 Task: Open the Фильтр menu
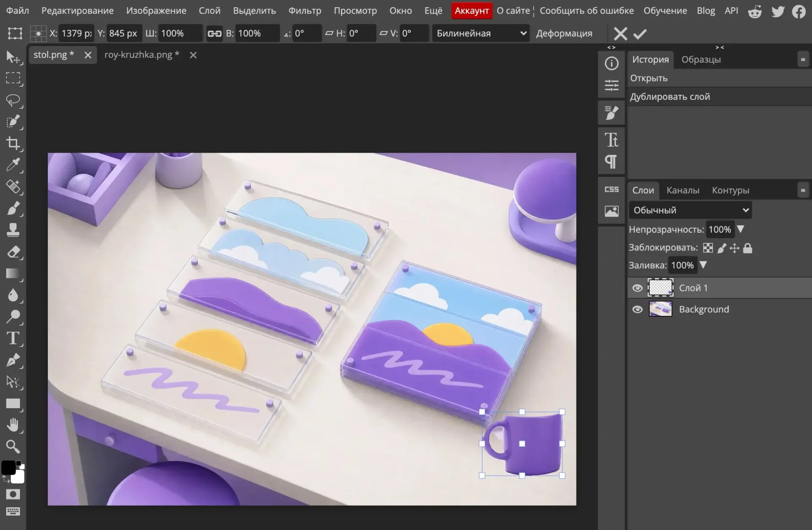click(305, 11)
